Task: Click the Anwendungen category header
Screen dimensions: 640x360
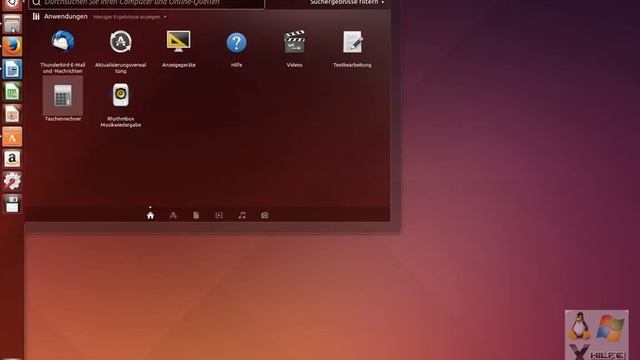Action: click(65, 16)
